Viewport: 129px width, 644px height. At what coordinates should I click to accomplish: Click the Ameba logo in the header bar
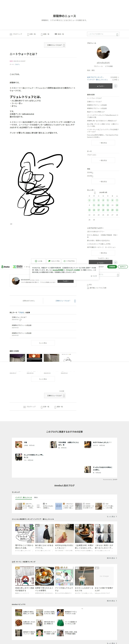click(5, 267)
